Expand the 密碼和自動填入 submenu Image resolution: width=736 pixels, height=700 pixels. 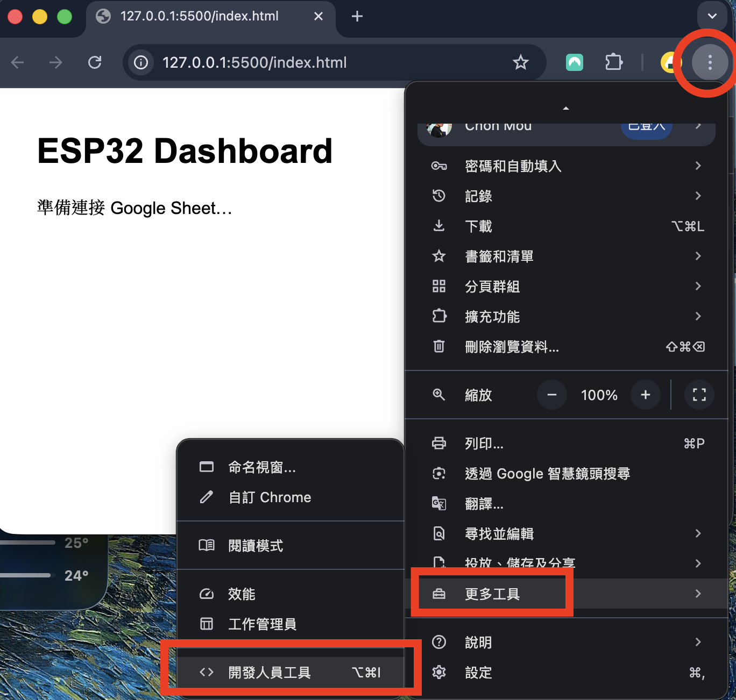pos(566,166)
